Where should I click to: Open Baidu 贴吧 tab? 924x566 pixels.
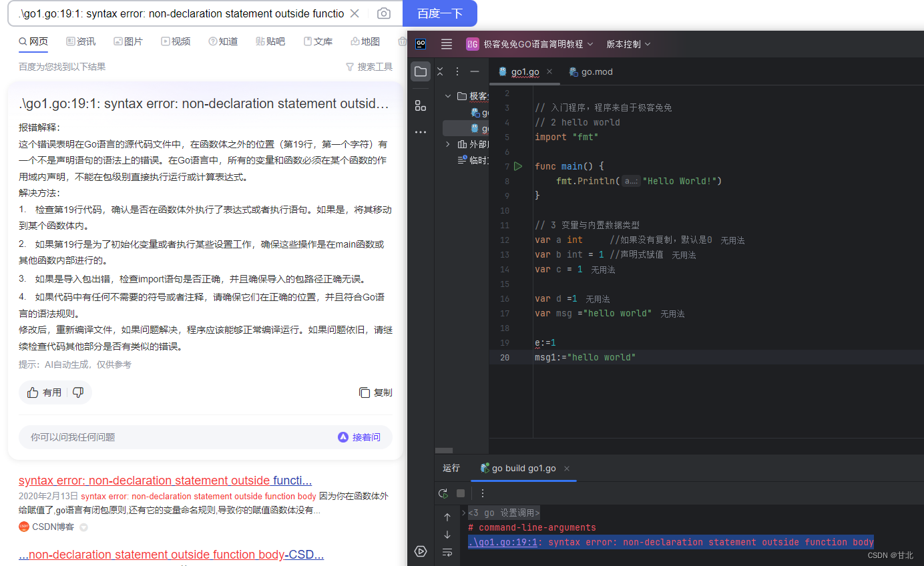click(x=270, y=41)
